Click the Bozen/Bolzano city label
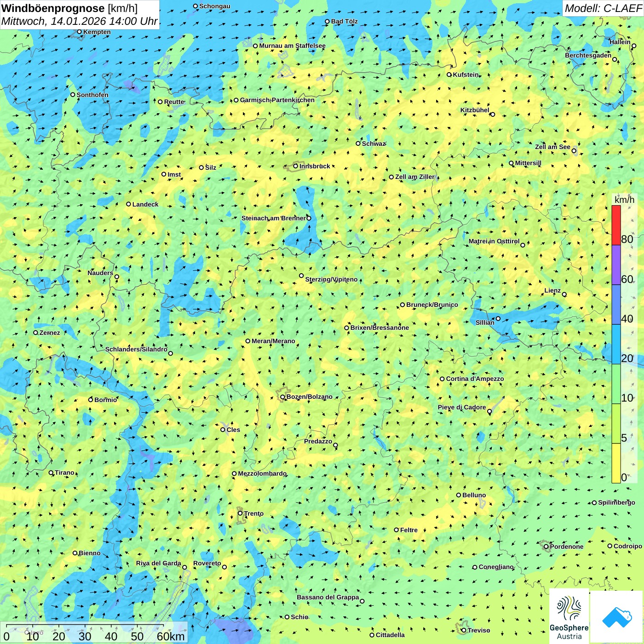The width and height of the screenshot is (644, 644). (x=309, y=397)
